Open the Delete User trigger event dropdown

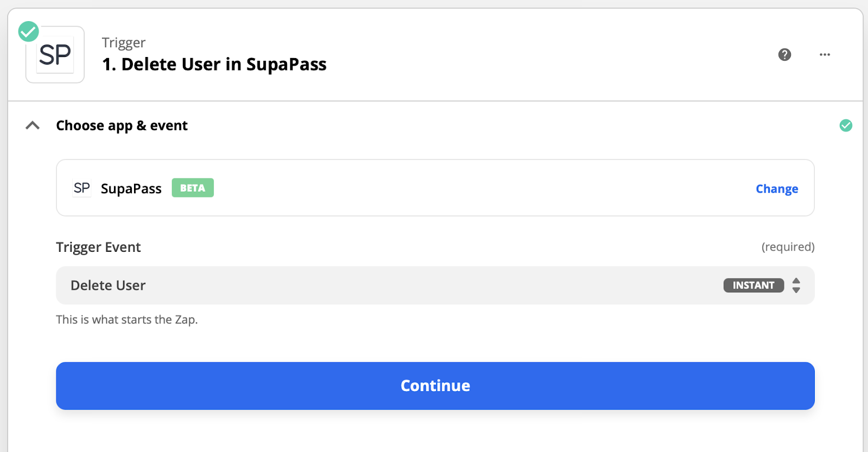[x=380, y=285]
